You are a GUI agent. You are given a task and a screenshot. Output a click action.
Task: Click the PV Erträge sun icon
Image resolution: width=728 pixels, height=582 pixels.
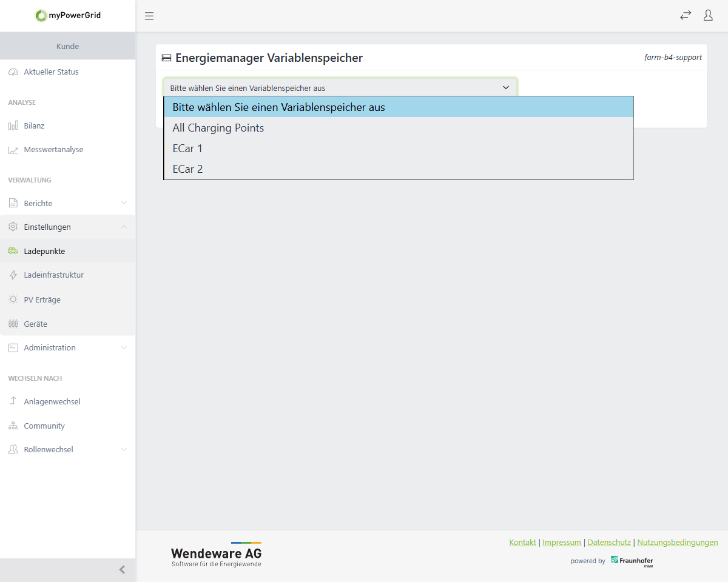(x=13, y=299)
